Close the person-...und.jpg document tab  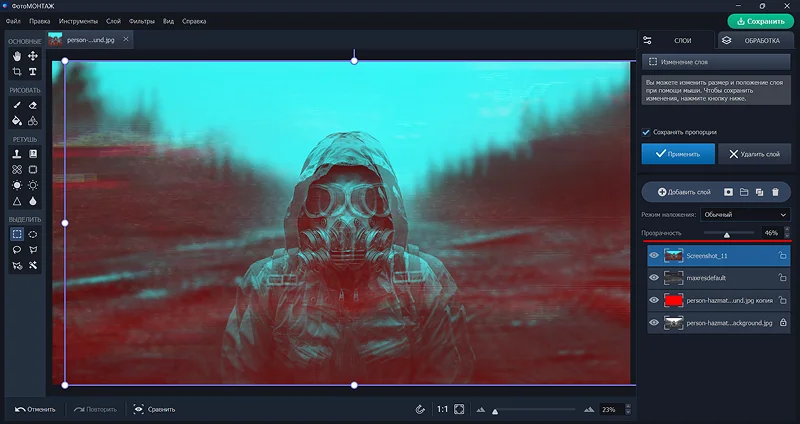(x=126, y=39)
